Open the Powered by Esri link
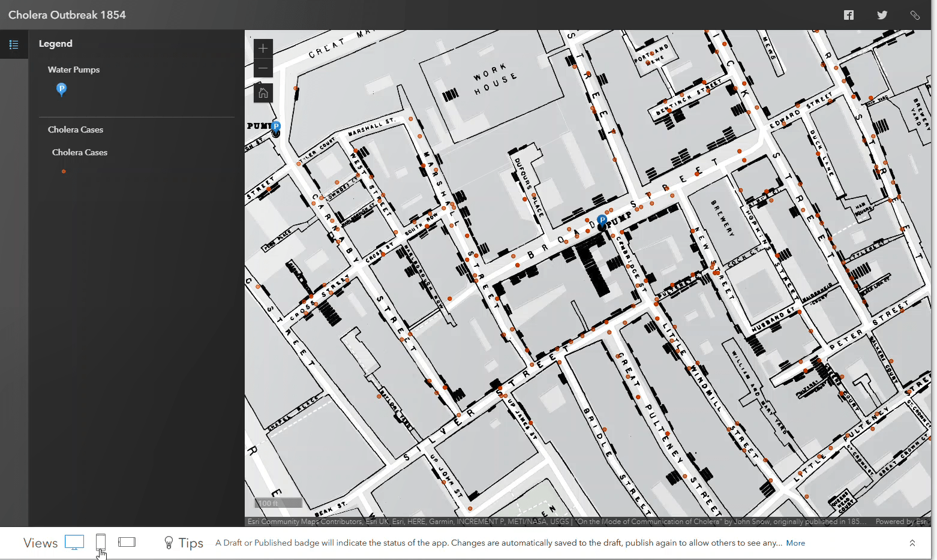This screenshot has width=937, height=560. click(x=902, y=522)
